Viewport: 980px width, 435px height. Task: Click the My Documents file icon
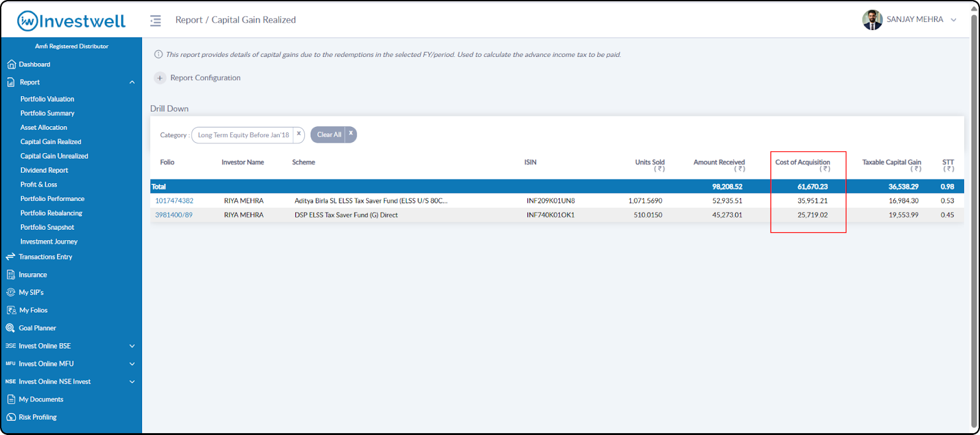coord(11,399)
